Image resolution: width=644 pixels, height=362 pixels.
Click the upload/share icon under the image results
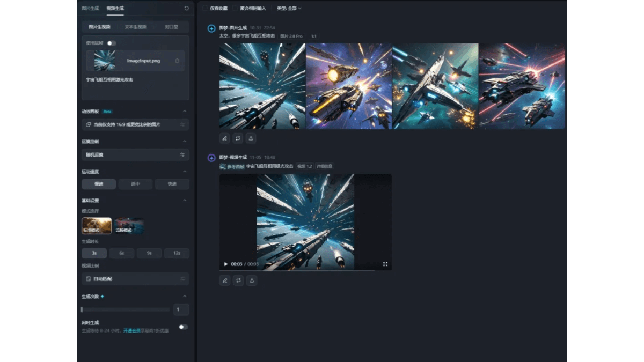[x=252, y=138]
